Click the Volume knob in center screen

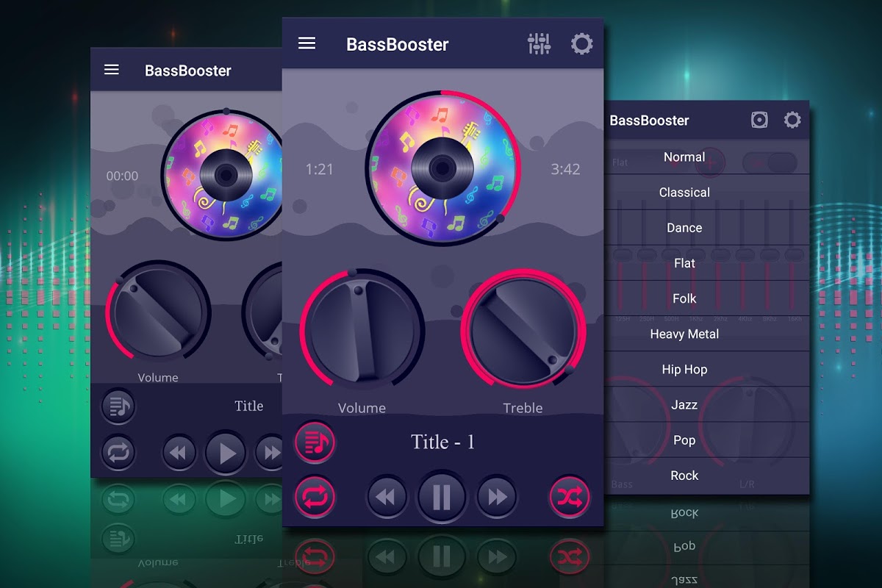pyautogui.click(x=361, y=329)
